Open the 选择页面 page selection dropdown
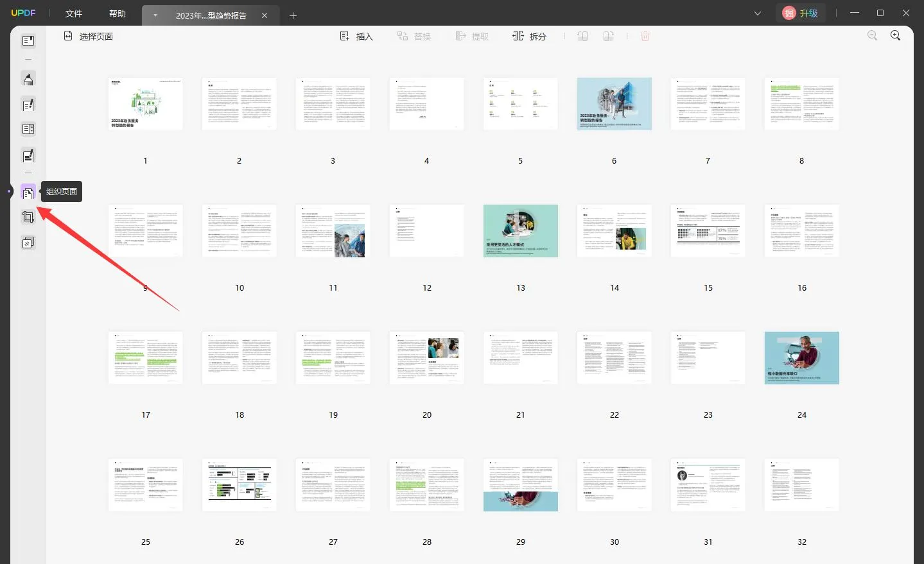This screenshot has height=564, width=924. click(x=89, y=37)
